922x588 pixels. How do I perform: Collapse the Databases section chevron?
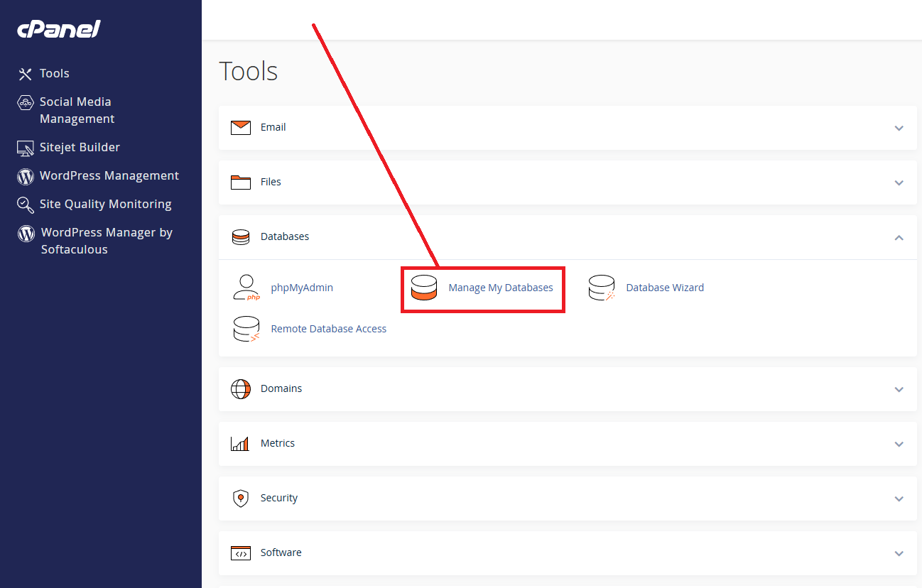(899, 237)
